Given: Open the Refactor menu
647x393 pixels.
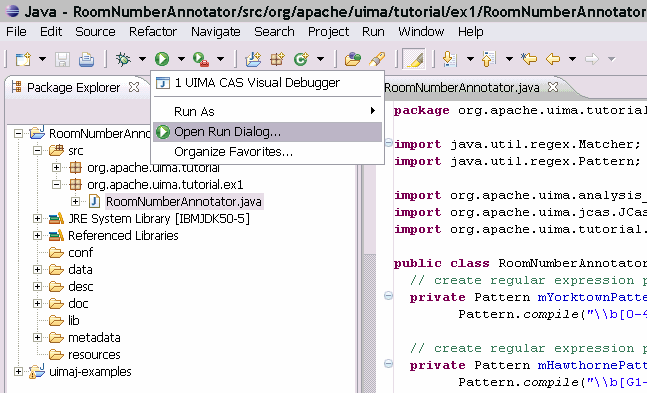Looking at the screenshot, I should coord(153,32).
